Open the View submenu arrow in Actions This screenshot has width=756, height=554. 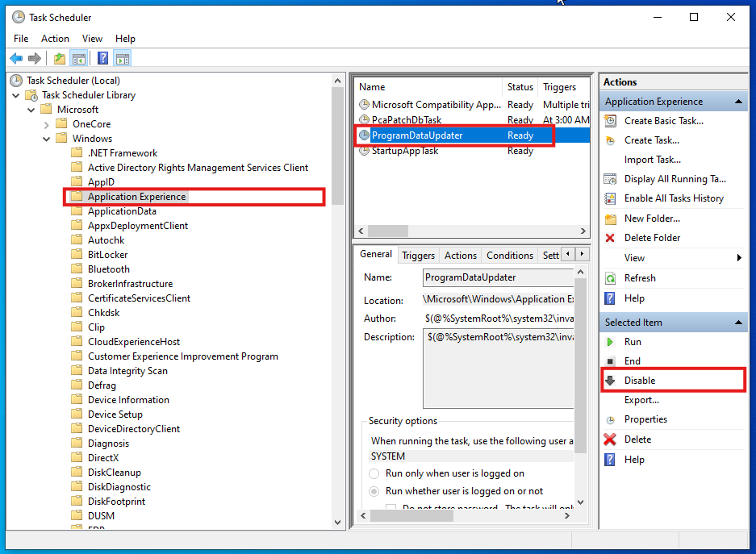[739, 258]
